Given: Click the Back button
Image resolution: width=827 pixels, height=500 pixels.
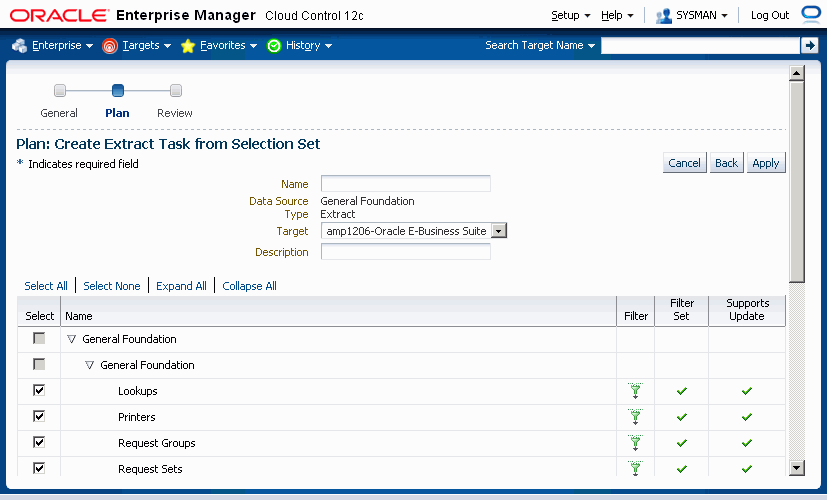Looking at the screenshot, I should 726,163.
